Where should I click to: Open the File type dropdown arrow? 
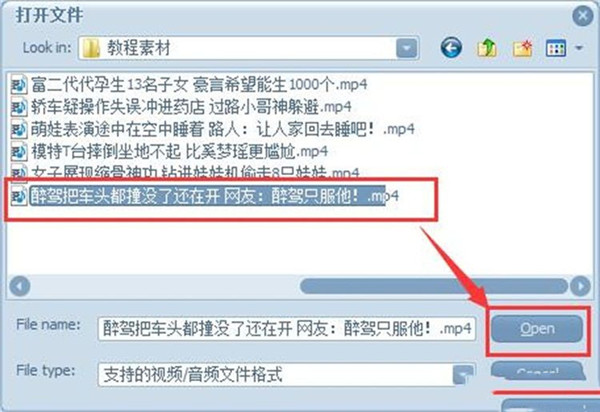click(463, 375)
